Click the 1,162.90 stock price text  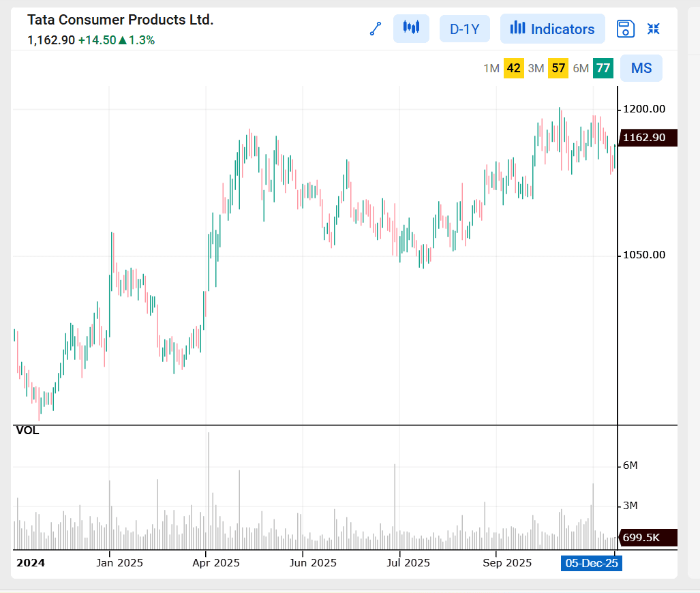coord(51,40)
